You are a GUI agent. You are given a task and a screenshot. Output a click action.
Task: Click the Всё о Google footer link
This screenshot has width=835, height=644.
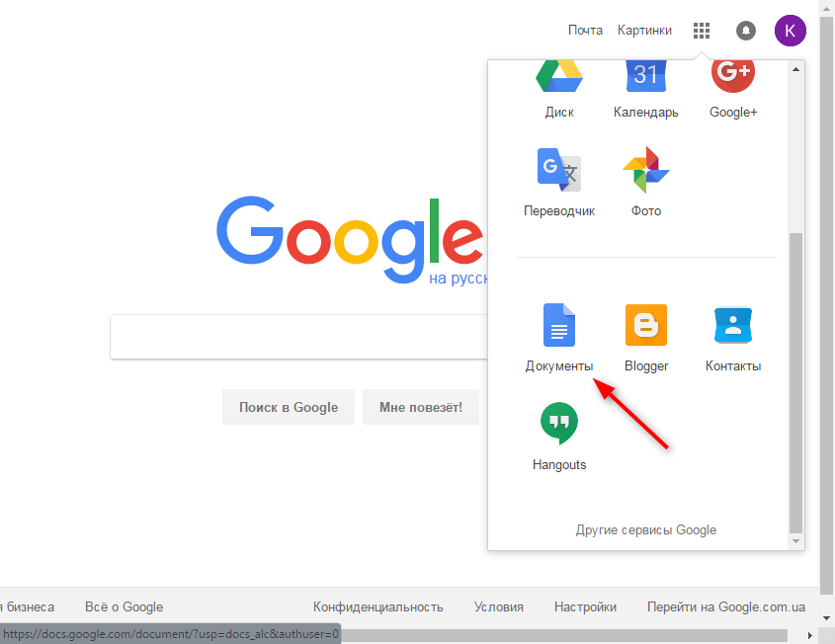point(125,606)
